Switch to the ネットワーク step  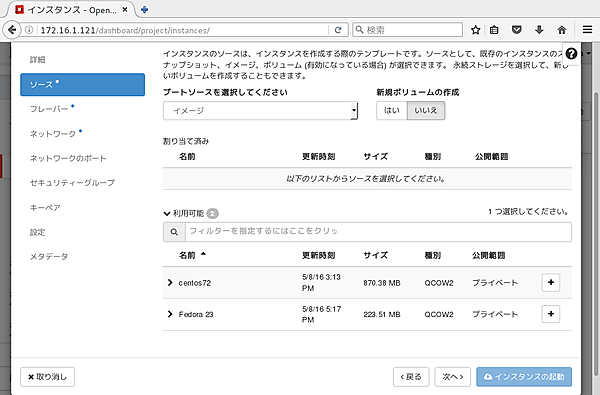53,134
